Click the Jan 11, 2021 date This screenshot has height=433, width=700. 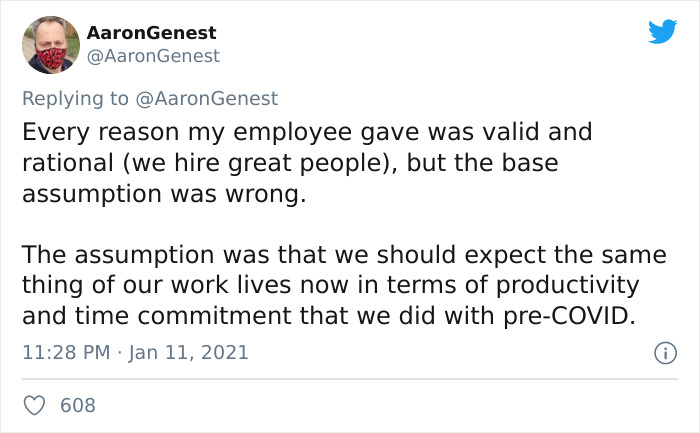coord(188,353)
